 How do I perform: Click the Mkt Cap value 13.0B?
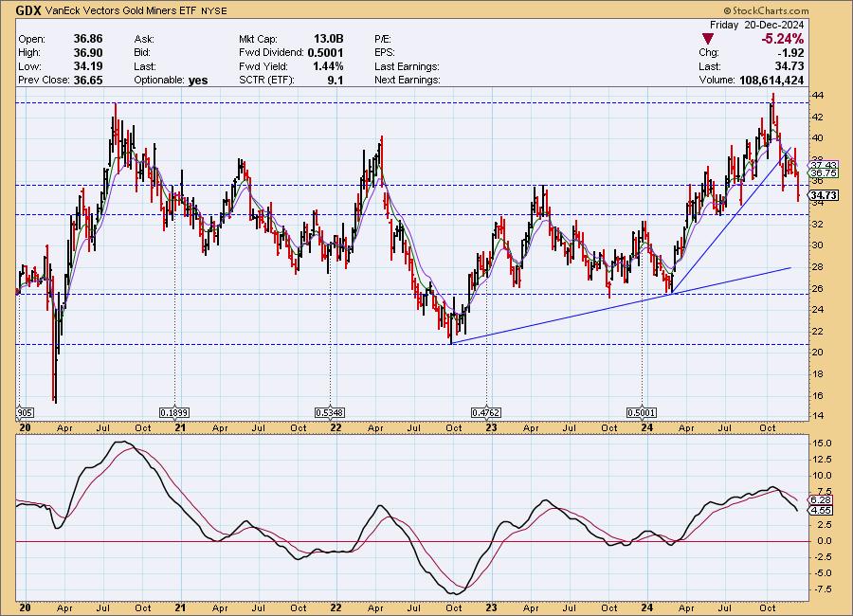coord(329,39)
